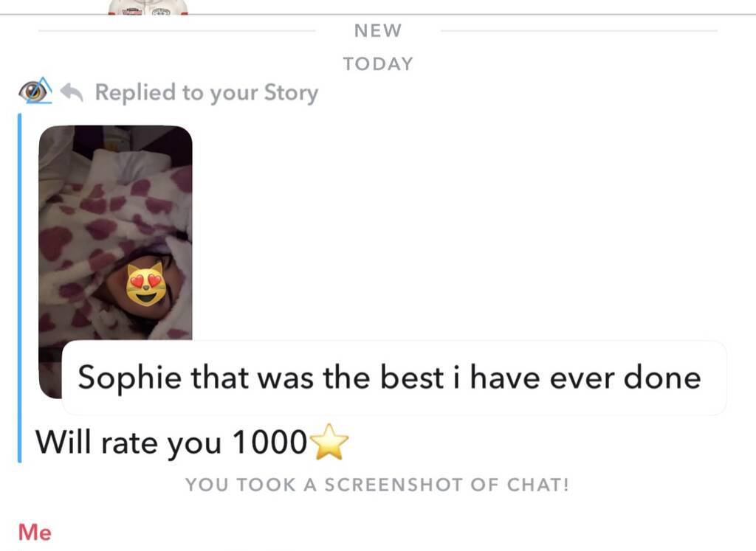The width and height of the screenshot is (756, 551).
Task: Tap the red "Me" sender label
Action: pos(35,533)
